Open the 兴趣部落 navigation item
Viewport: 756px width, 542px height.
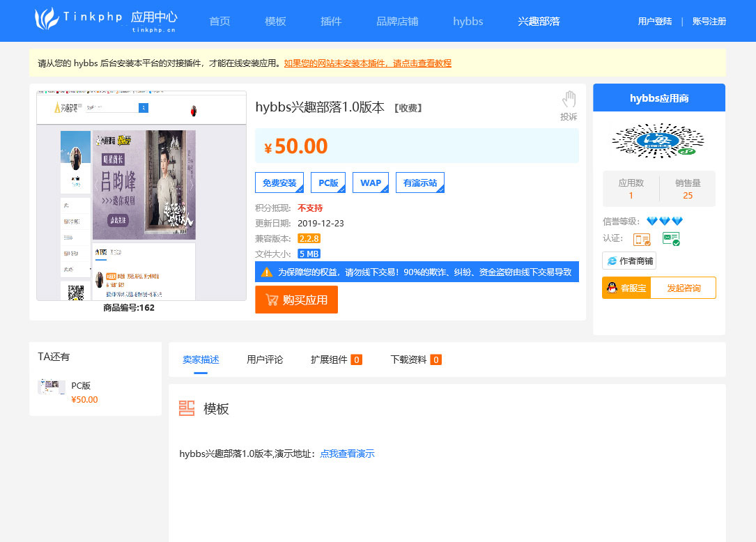(x=539, y=21)
